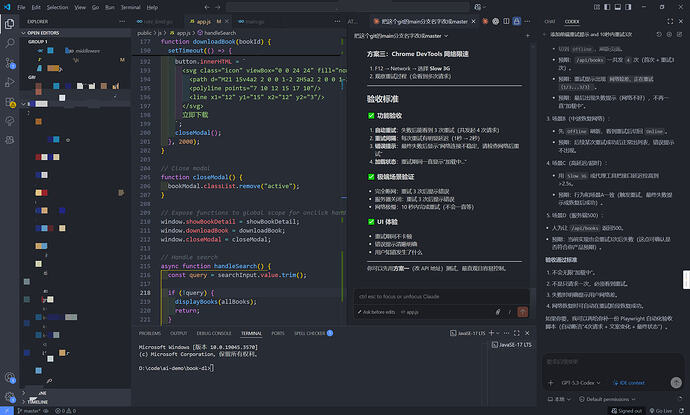The height and width of the screenshot is (415, 690).
Task: Toggle primary side bar layout button
Action: (607, 7)
